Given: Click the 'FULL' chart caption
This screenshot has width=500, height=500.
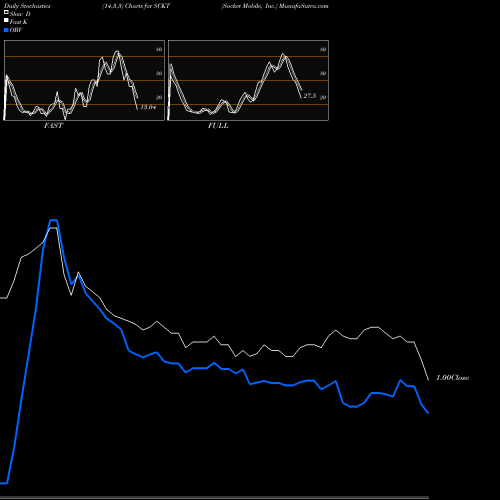Looking at the screenshot, I should [218, 126].
